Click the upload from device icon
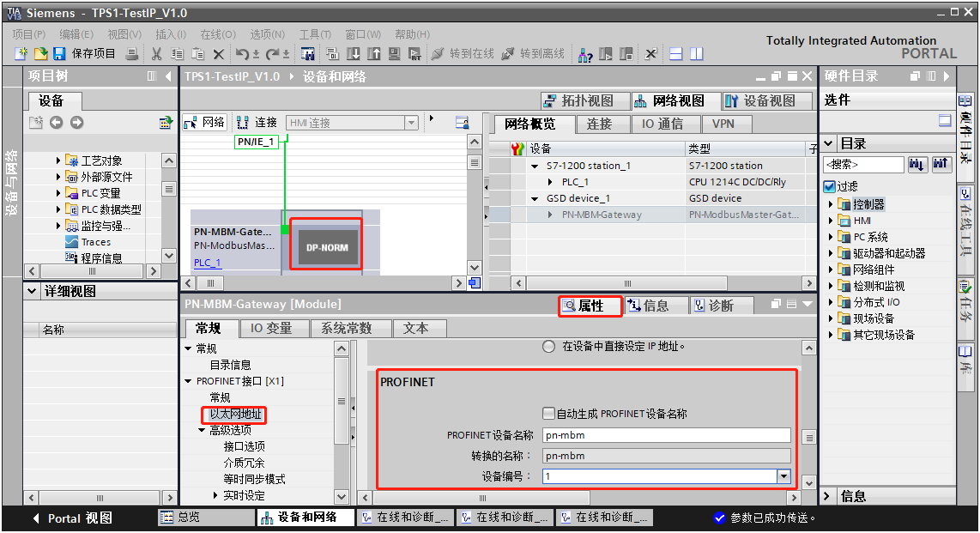Image resolution: width=980 pixels, height=533 pixels. tap(374, 54)
